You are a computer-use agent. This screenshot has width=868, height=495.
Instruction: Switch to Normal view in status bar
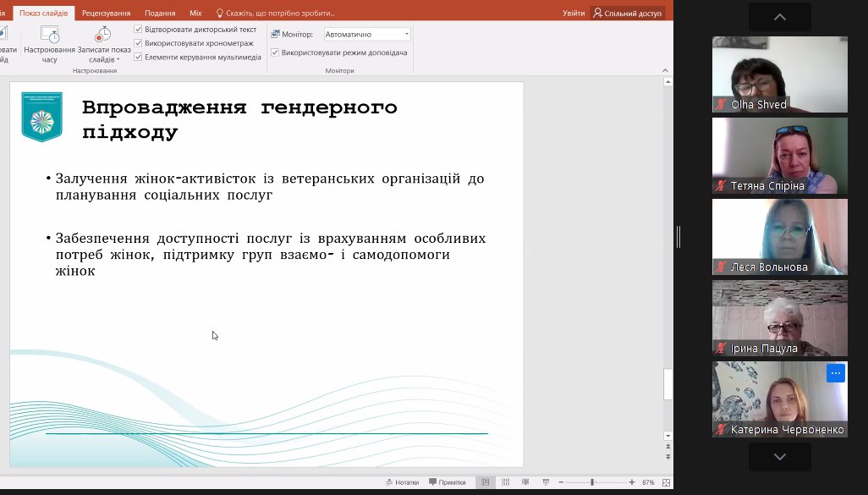(x=486, y=482)
